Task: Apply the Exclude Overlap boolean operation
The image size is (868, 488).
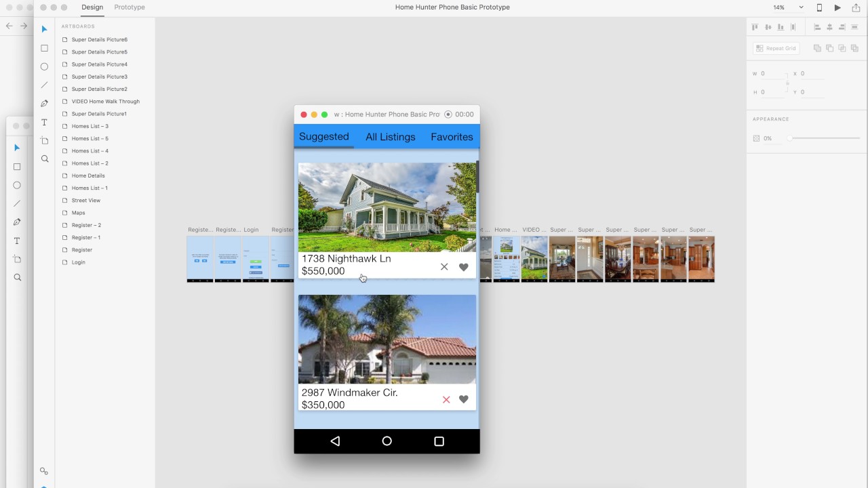Action: coord(854,48)
